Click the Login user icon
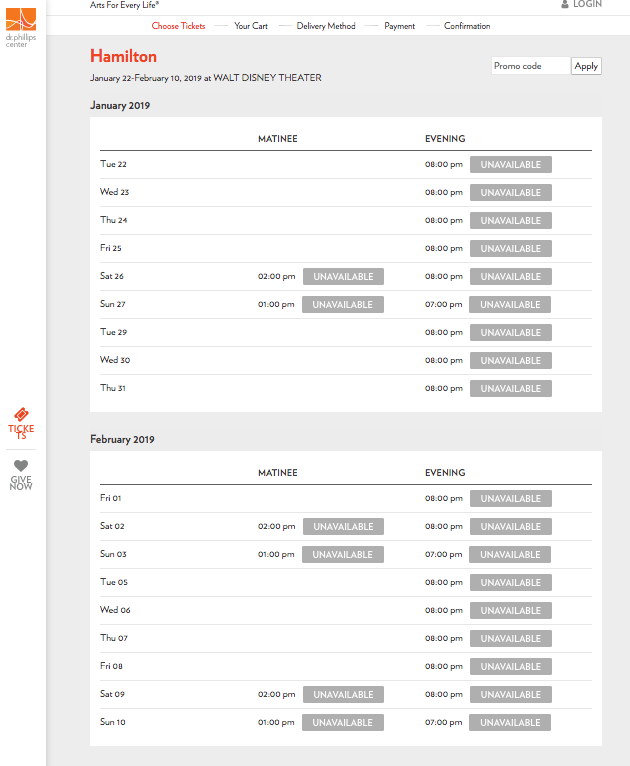This screenshot has width=630, height=766. tap(565, 4)
